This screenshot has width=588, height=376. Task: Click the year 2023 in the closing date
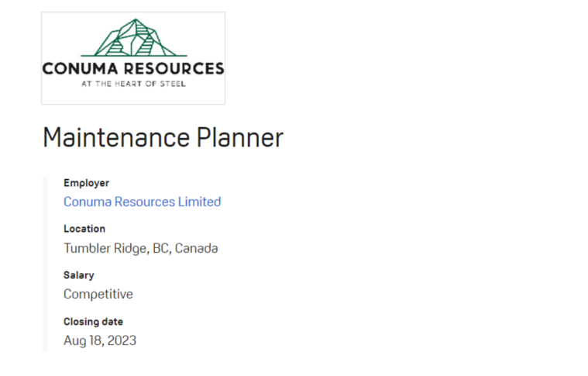[x=122, y=340]
